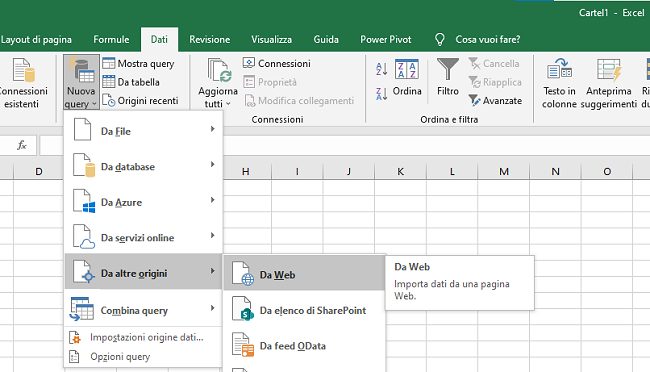The image size is (650, 372).
Task: Click Cancella filter option
Action: 494,63
